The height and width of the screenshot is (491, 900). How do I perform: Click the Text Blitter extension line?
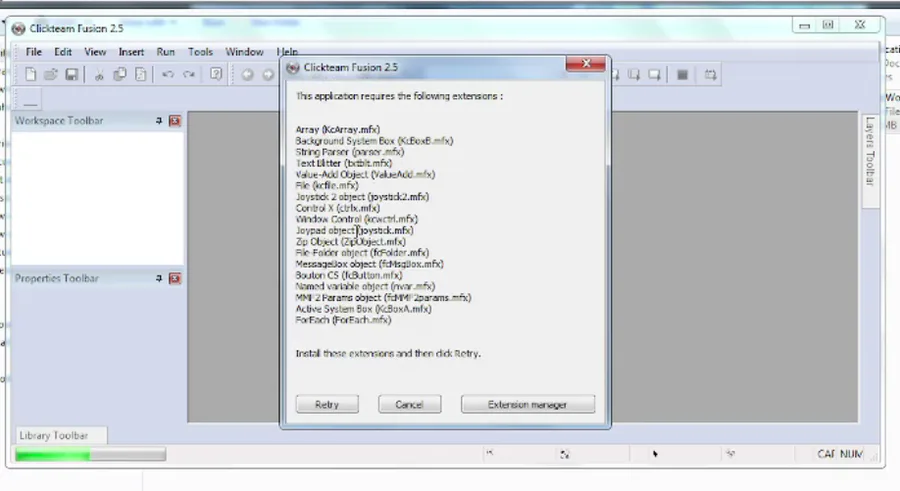click(344, 163)
